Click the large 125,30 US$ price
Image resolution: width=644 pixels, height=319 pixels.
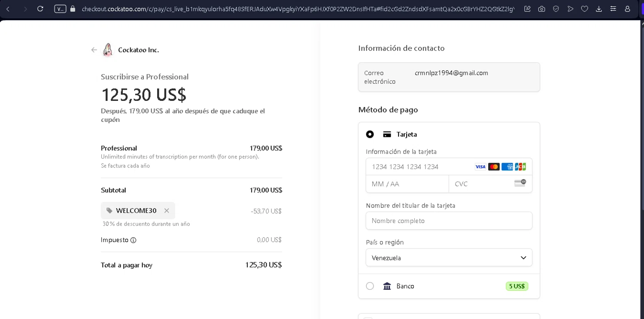point(144,95)
